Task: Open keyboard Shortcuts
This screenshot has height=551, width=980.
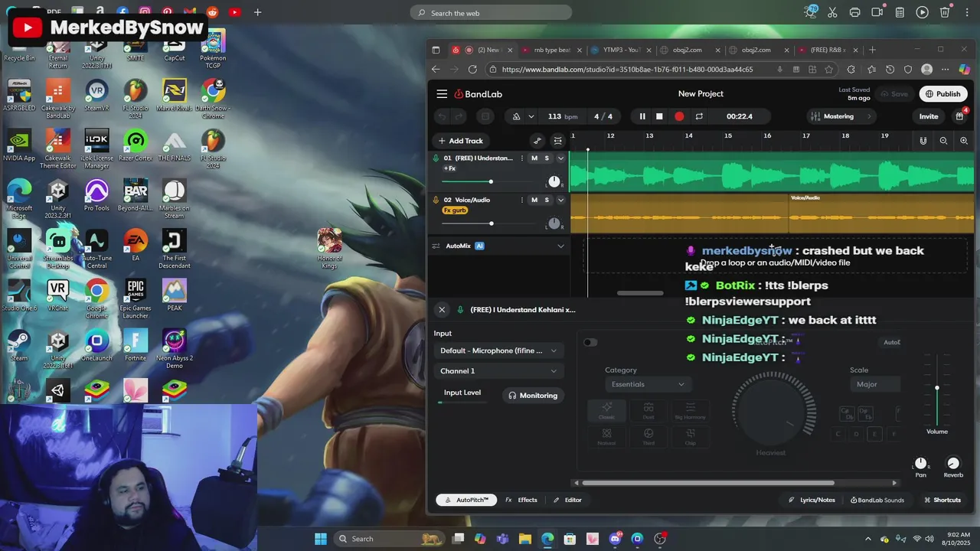Action: pos(942,500)
